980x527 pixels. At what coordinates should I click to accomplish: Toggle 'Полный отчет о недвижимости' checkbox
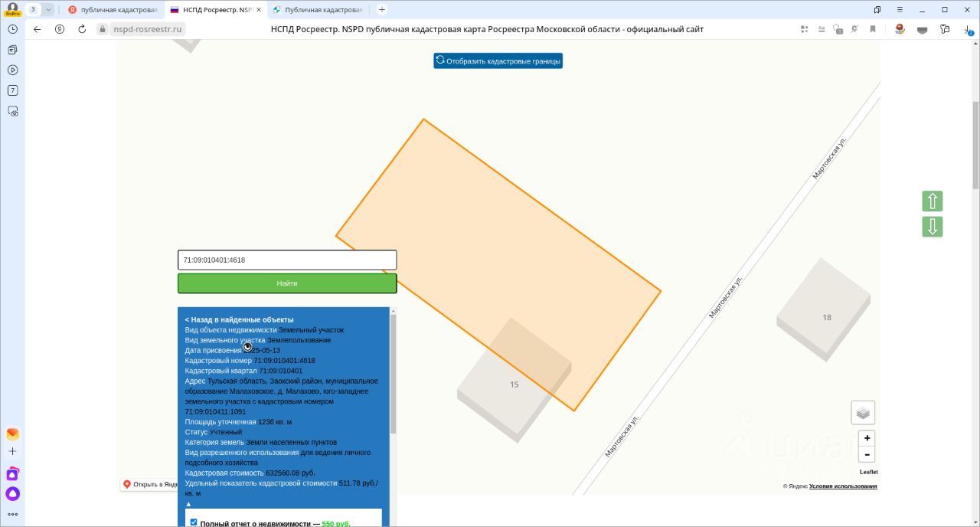193,522
